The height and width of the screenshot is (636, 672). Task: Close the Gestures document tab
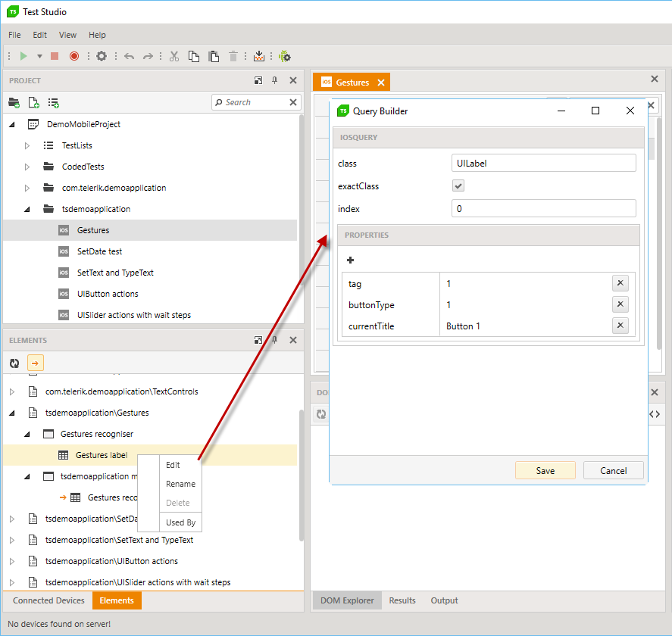(x=381, y=83)
